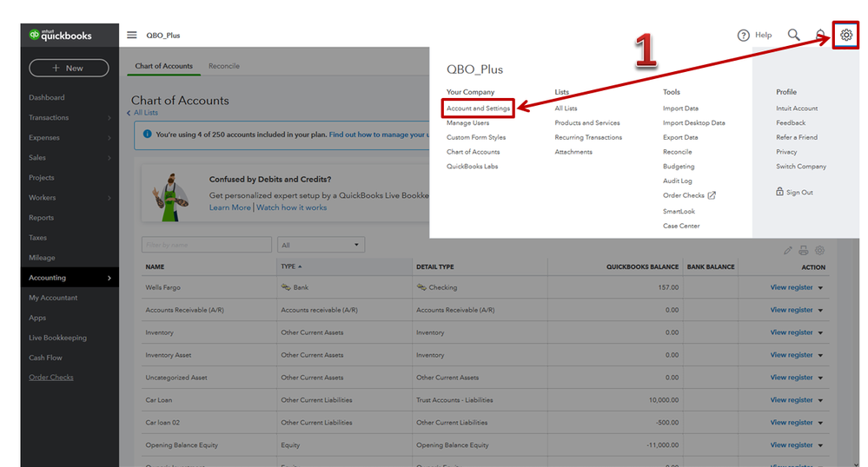Click Feedback in Profile

pyautogui.click(x=791, y=123)
